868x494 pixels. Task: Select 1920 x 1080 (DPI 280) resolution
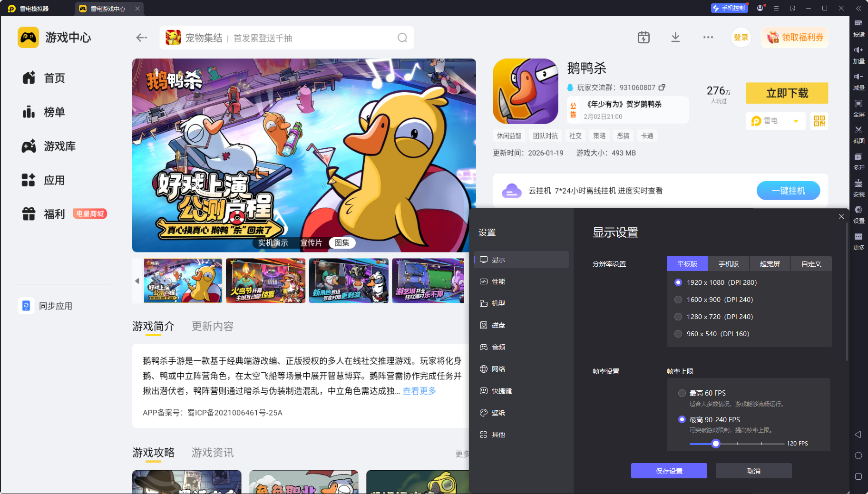pos(678,282)
